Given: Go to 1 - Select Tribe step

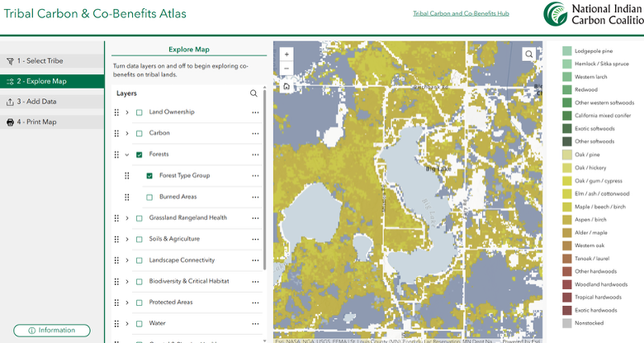Looking at the screenshot, I should pyautogui.click(x=52, y=61).
